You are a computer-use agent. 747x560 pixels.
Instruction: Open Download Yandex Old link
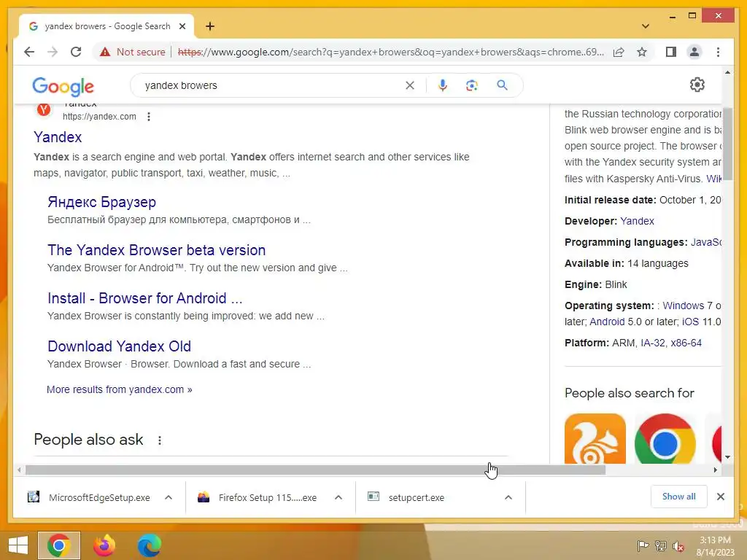coord(119,346)
